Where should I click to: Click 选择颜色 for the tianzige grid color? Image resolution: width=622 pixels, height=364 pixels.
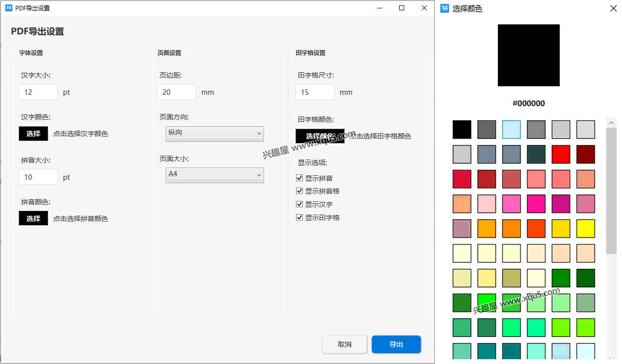pos(319,136)
